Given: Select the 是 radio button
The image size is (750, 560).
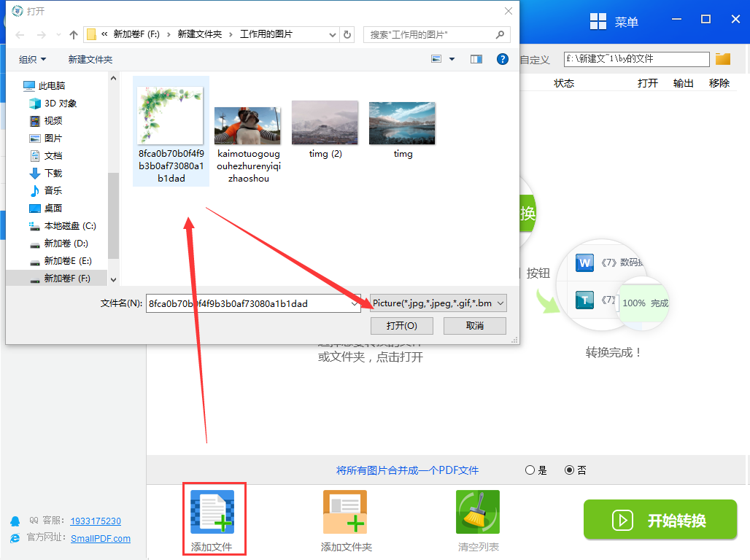Looking at the screenshot, I should pos(530,470).
